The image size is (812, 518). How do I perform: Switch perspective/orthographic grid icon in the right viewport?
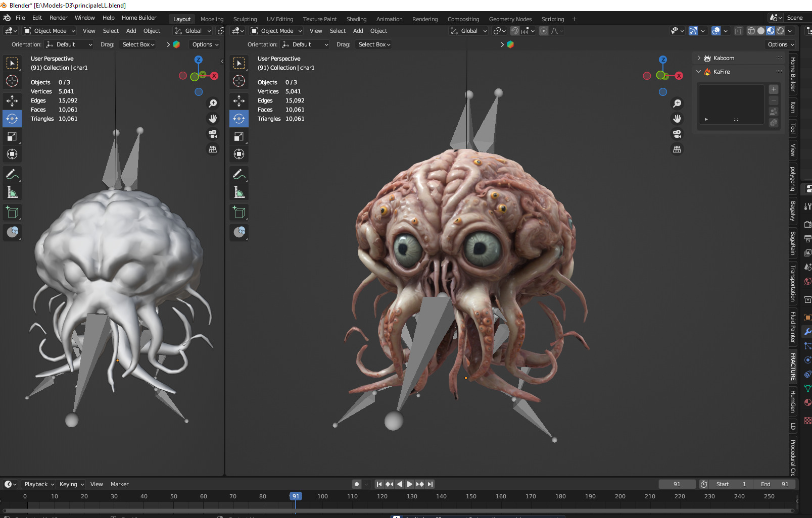point(677,149)
